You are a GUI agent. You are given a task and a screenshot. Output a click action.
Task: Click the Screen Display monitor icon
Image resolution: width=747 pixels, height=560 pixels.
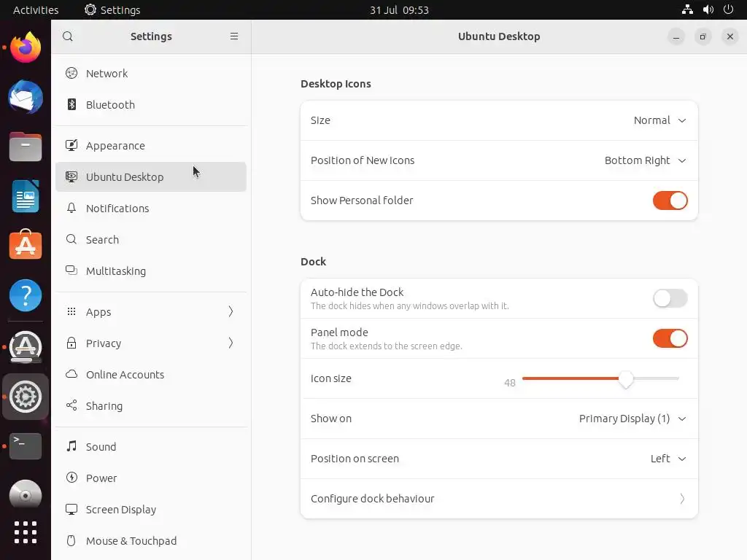(71, 509)
